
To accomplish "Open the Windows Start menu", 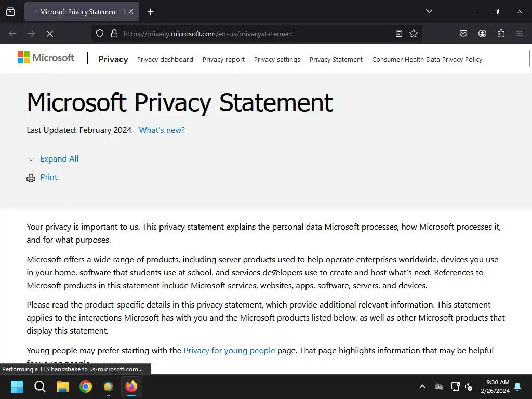I will click(17, 387).
